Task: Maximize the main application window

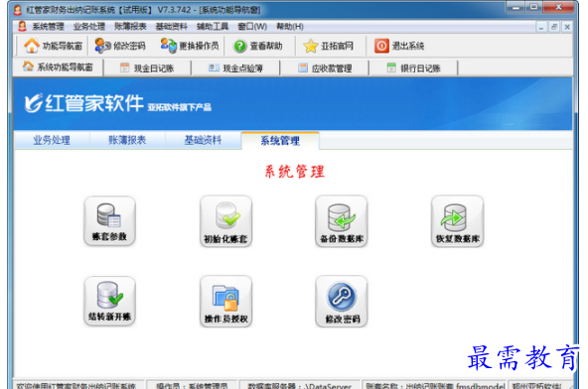Action: (534, 8)
